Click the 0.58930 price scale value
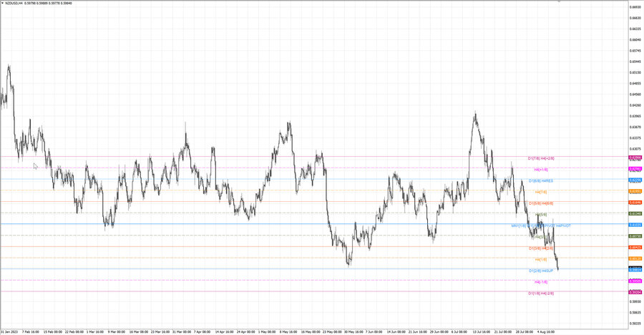Viewport: 644px width, 335px height. click(635, 301)
